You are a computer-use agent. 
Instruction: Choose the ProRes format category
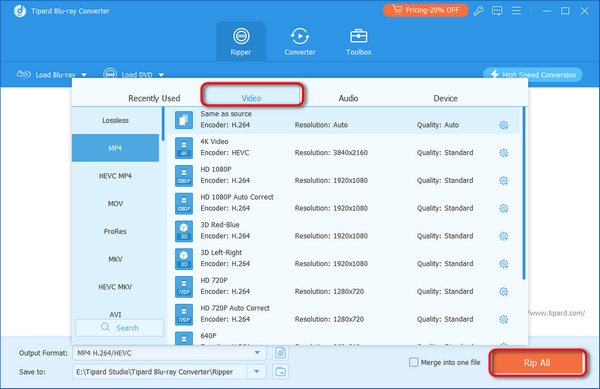[116, 231]
